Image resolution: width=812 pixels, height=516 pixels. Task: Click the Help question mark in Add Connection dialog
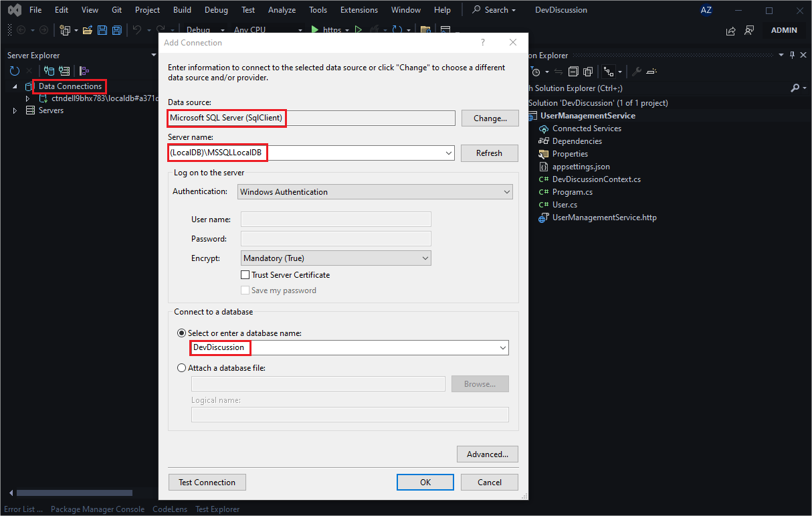(x=483, y=42)
